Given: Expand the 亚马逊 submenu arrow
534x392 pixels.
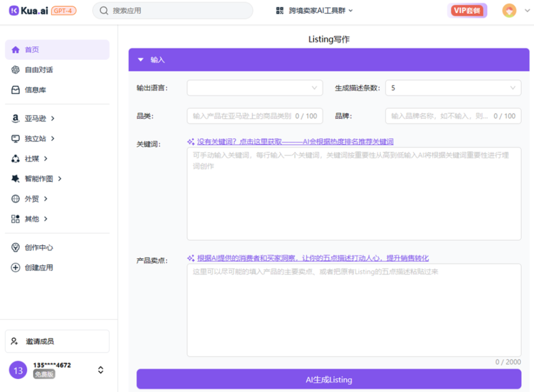Looking at the screenshot, I should click(53, 118).
